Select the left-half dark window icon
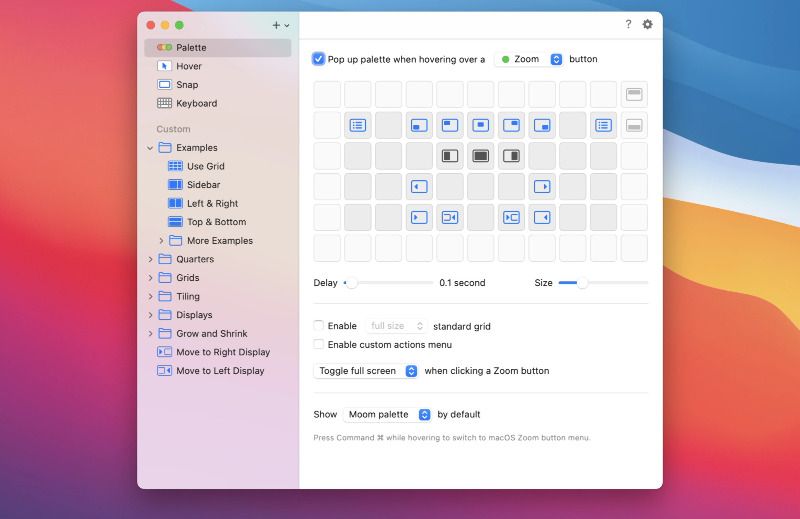 click(450, 156)
